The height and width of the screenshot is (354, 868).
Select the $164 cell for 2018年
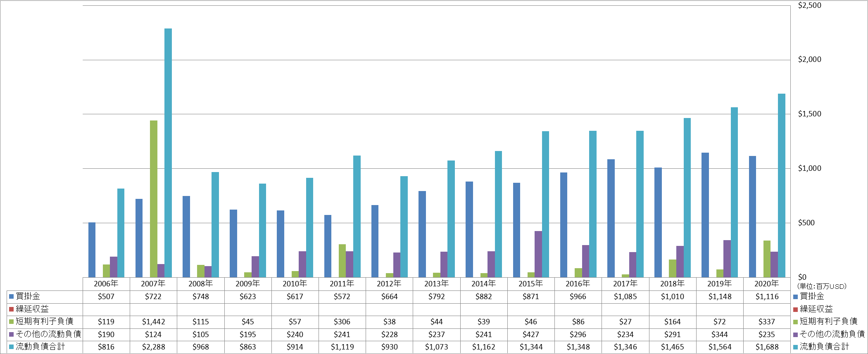pos(673,322)
